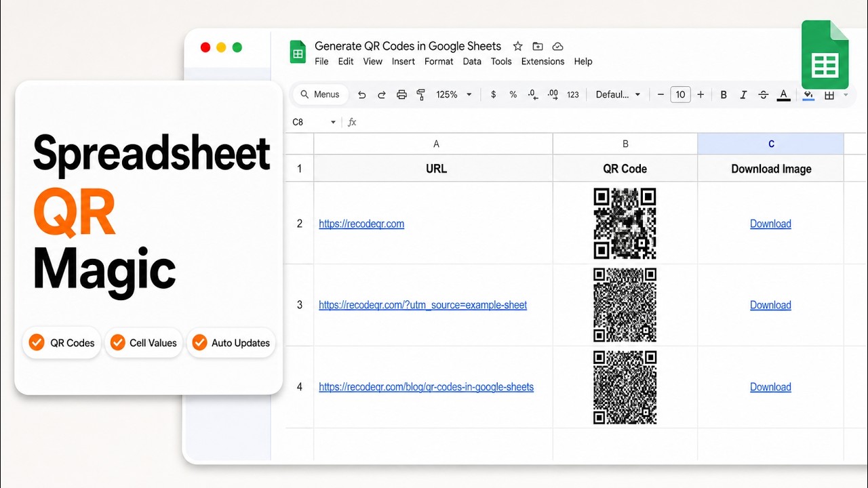Click the Auto Updates badge
This screenshot has width=868, height=488.
point(231,343)
